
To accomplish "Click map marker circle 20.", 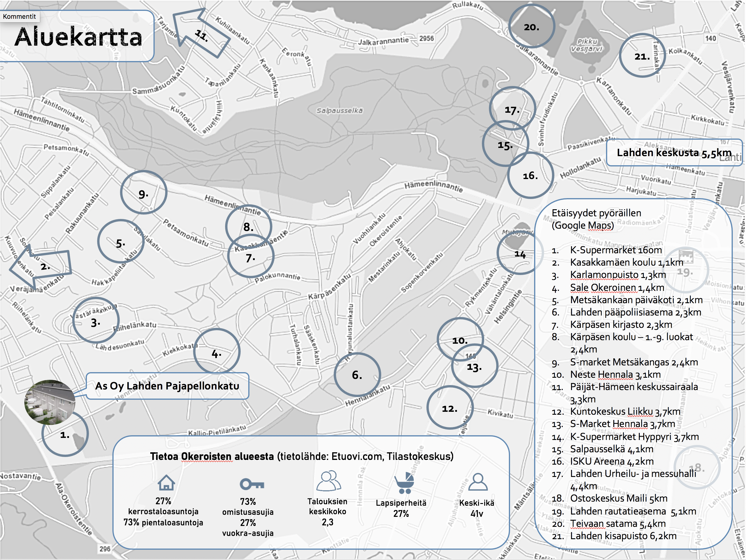I will coord(531,26).
